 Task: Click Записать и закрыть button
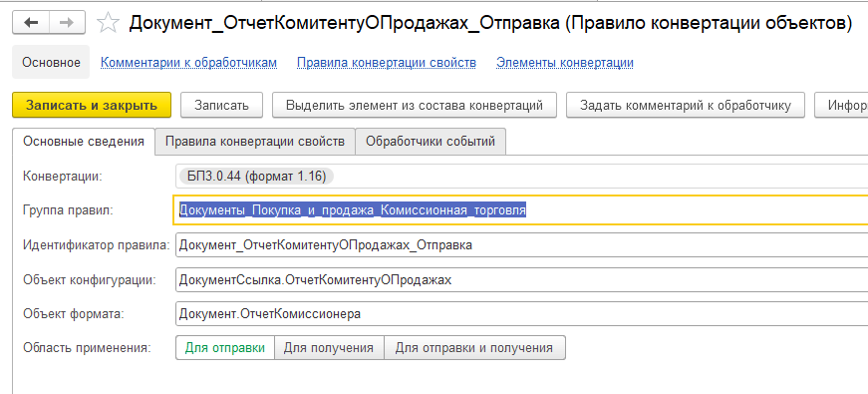(92, 106)
